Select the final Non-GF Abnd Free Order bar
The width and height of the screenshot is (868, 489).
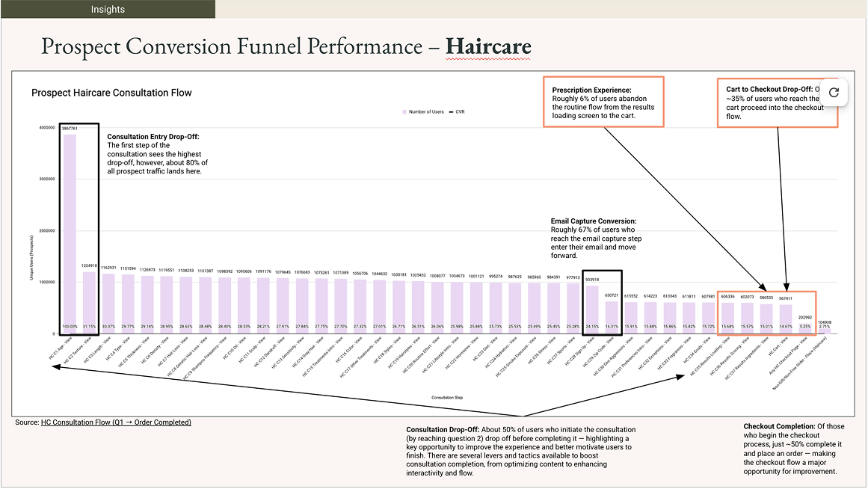click(825, 330)
